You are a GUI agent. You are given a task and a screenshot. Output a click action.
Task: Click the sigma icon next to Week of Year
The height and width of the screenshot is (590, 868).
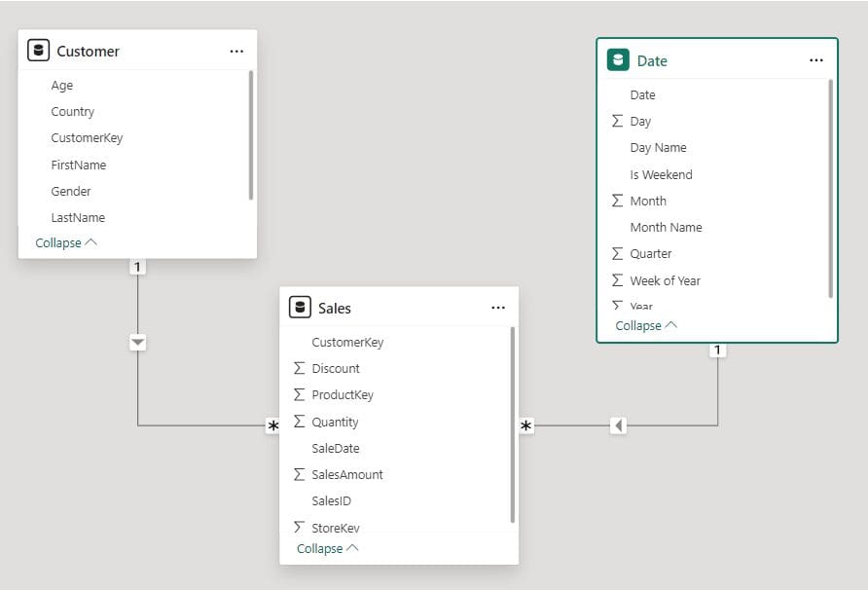[x=620, y=280]
